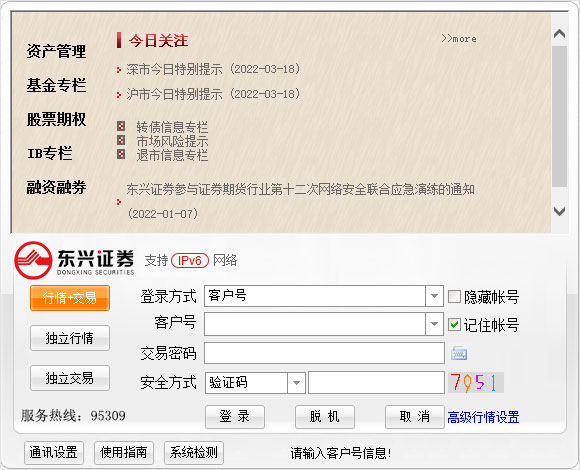Click the 请输入客户号信息! status message
580x470 pixels.
[x=341, y=453]
